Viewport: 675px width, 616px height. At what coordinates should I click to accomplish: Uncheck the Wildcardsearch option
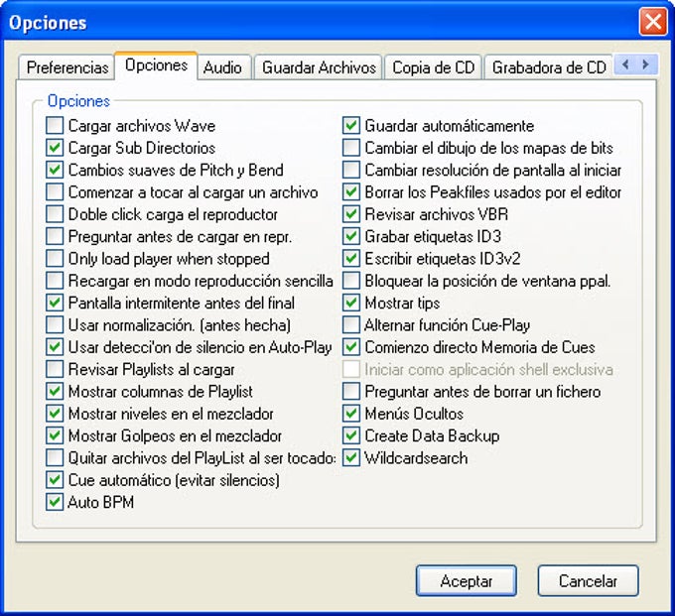click(351, 457)
